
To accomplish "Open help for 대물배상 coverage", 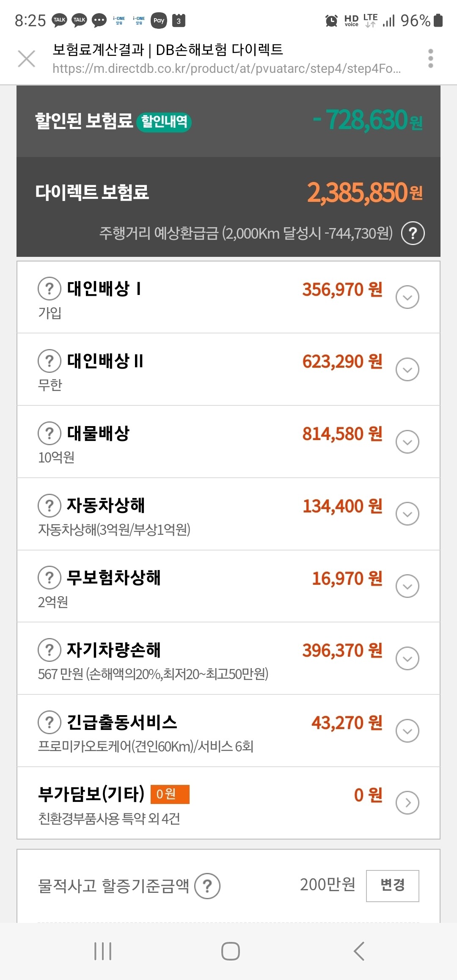I will (50, 433).
